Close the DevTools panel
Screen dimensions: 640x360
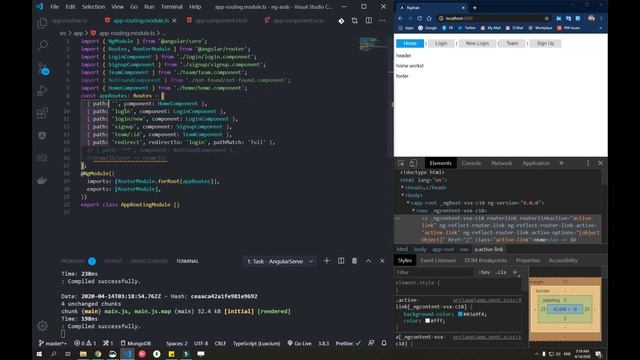tap(600, 163)
